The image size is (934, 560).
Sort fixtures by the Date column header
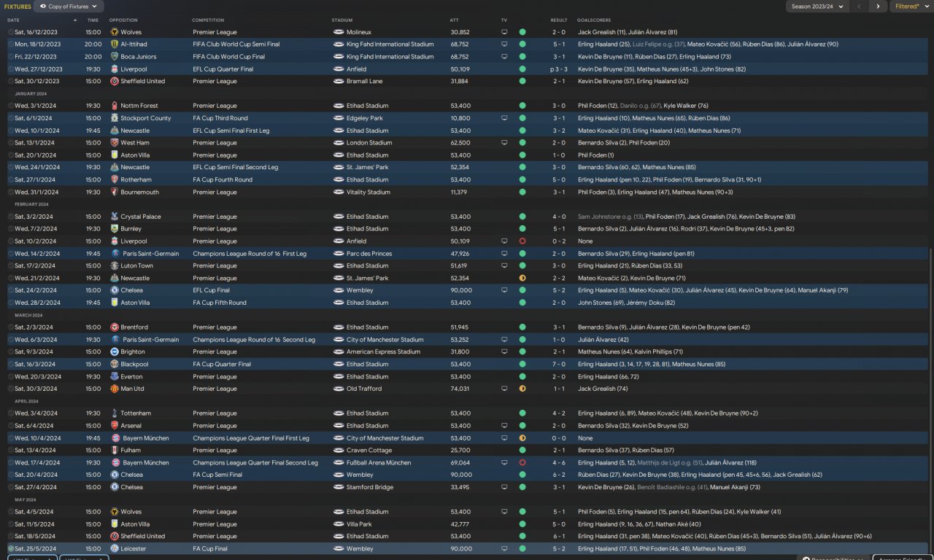click(x=13, y=20)
